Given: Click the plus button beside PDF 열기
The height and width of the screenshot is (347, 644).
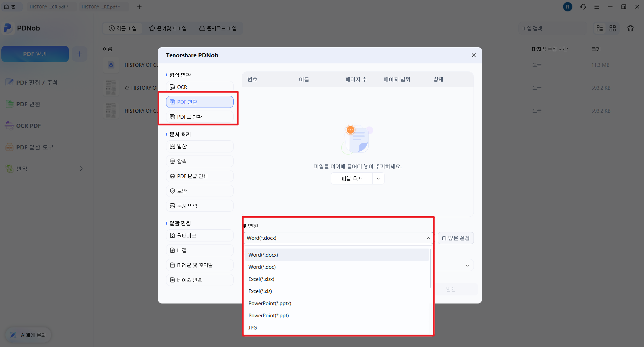Looking at the screenshot, I should point(80,54).
